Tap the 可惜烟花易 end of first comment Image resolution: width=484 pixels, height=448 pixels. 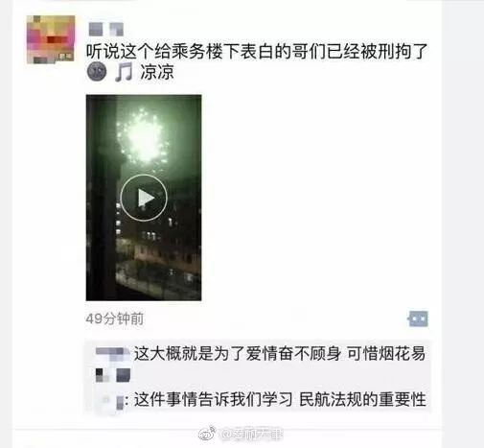point(386,353)
